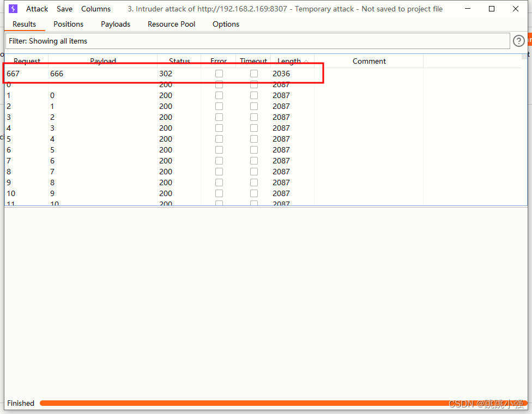This screenshot has height=414, width=532.
Task: Switch to the Resource Pool tab
Action: 171,24
